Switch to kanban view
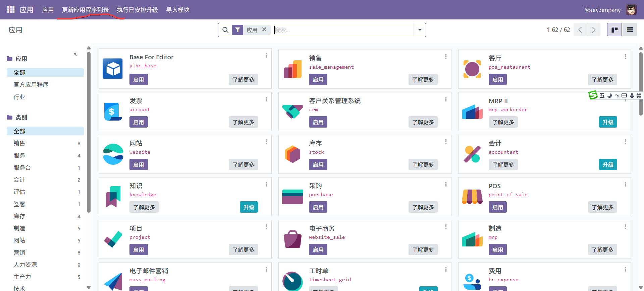The height and width of the screenshot is (291, 644). [x=614, y=30]
